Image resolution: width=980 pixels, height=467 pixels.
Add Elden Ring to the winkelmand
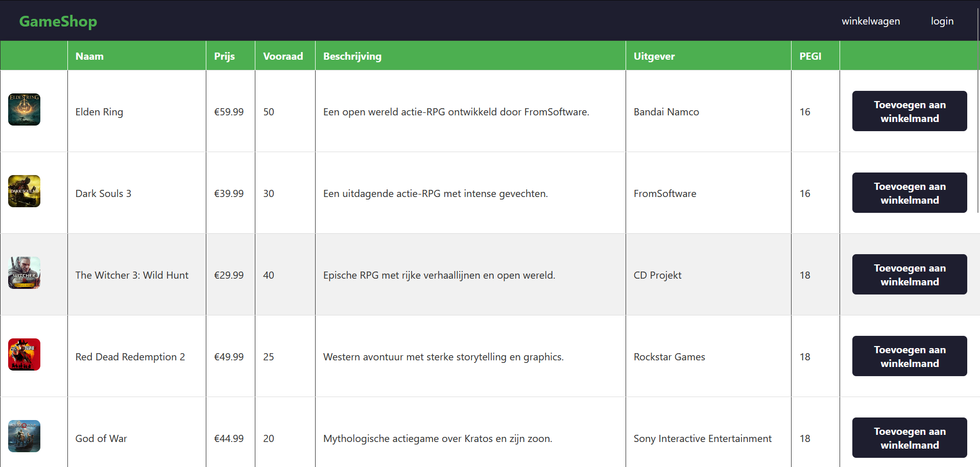click(x=910, y=111)
